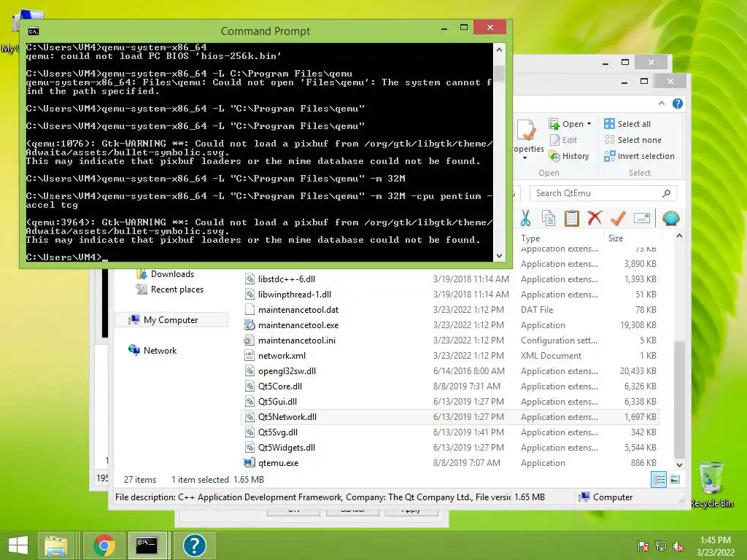Click the muted speaker volume tray icon
Image resolution: width=747 pixels, height=560 pixels.
pos(678,545)
